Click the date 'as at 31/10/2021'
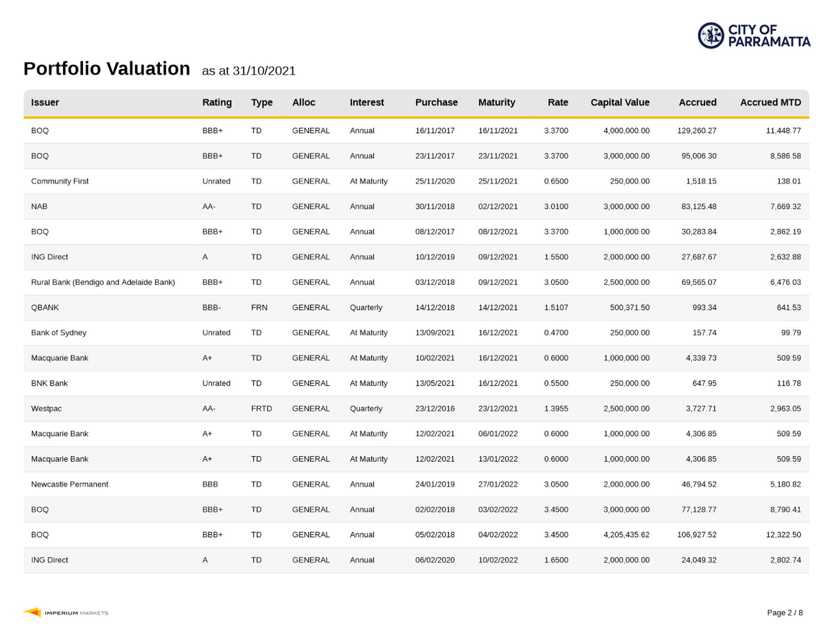Viewport: 833px width, 644px height. 249,71
